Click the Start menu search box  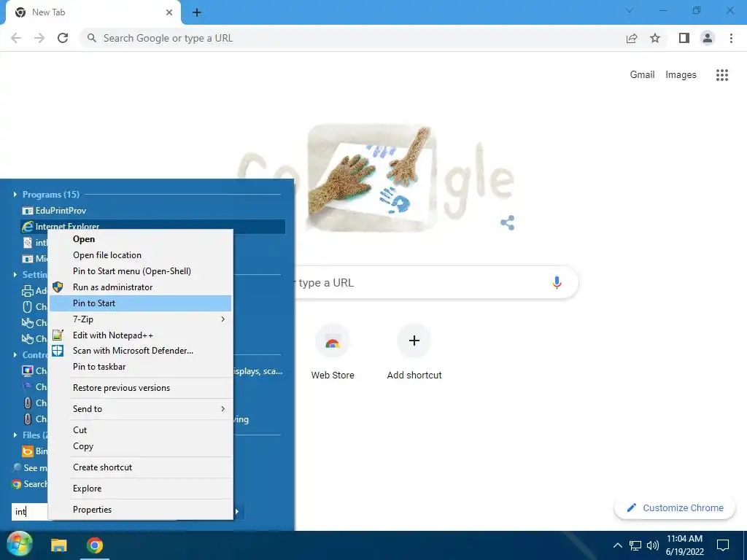pos(29,511)
